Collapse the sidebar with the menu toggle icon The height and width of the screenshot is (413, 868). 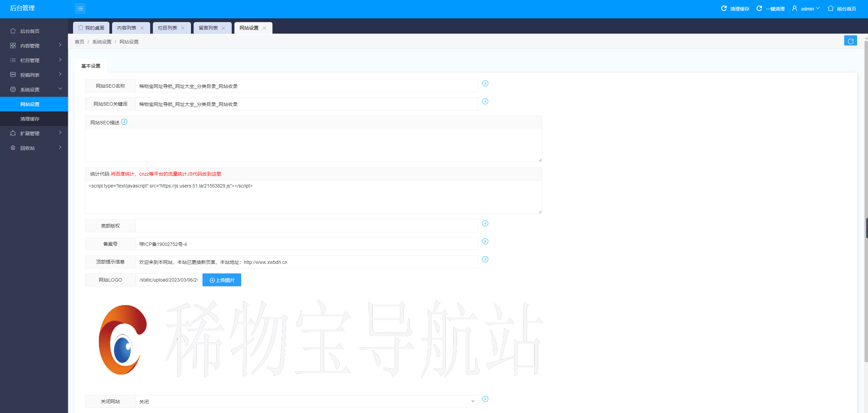[80, 8]
